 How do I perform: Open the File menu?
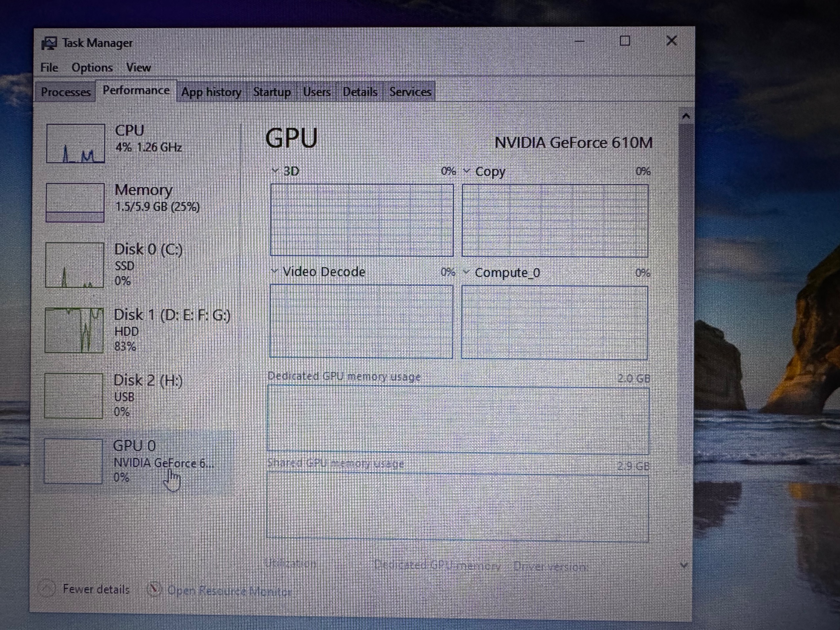click(x=49, y=68)
